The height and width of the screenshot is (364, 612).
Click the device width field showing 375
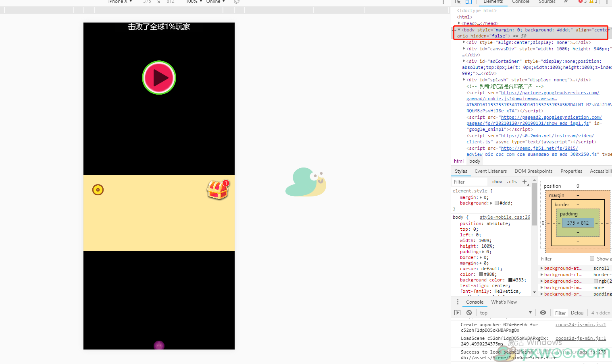(147, 2)
